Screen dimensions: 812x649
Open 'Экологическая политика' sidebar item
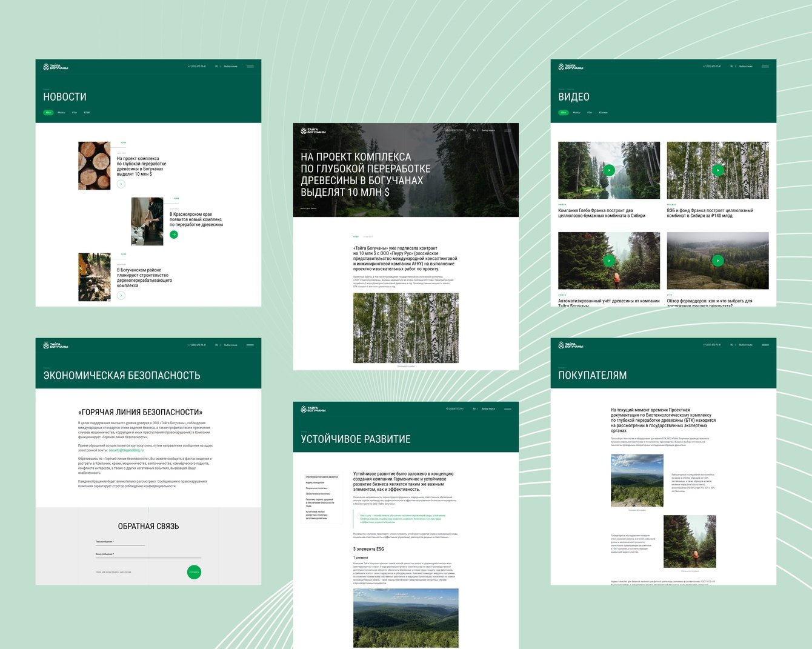pos(318,493)
